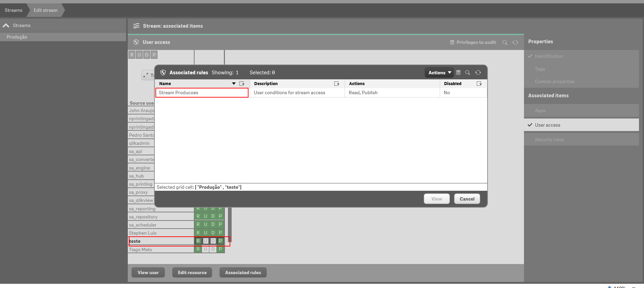Select the Produção stream in sidebar
This screenshot has height=288, width=644.
[x=63, y=37]
